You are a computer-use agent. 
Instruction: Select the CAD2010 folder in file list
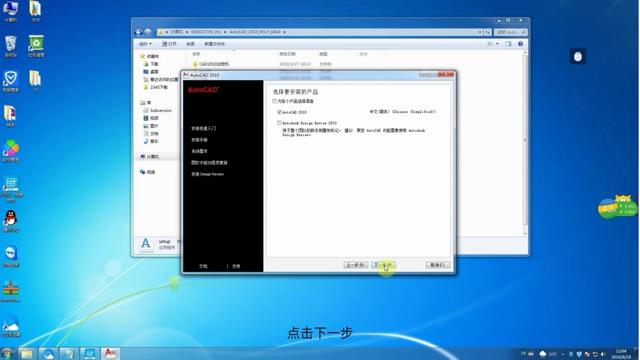coord(211,64)
